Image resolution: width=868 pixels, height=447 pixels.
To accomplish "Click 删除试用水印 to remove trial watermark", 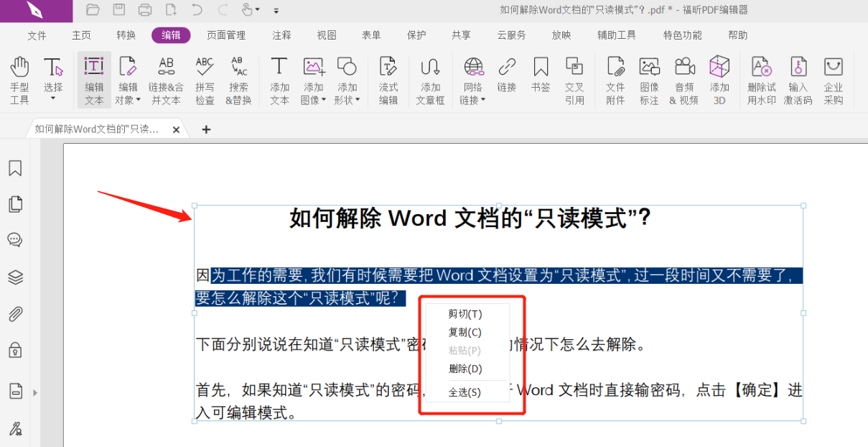I will (761, 79).
